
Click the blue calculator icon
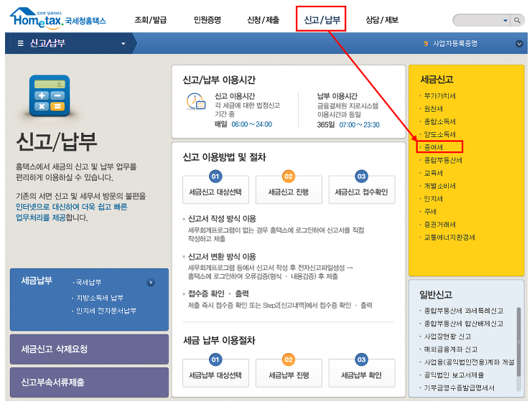point(50,96)
